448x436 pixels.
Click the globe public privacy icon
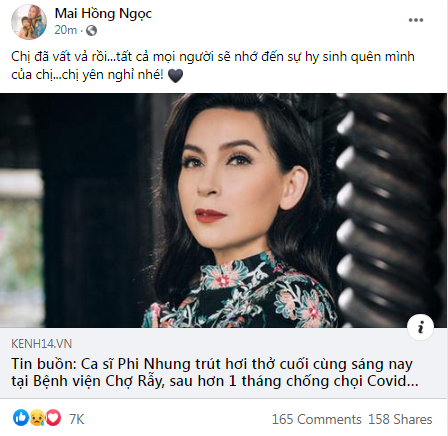point(91,31)
